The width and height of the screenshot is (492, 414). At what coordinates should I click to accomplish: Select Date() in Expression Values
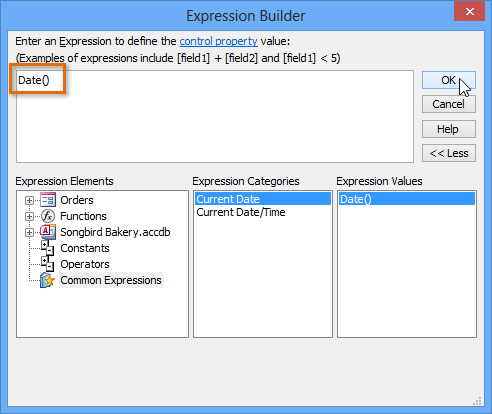point(407,199)
